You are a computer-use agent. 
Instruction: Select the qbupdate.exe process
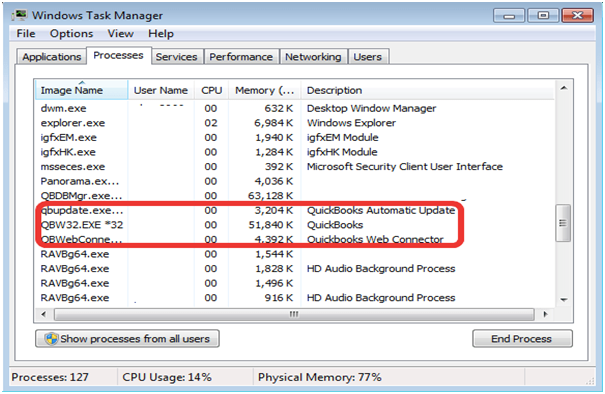[295, 211]
